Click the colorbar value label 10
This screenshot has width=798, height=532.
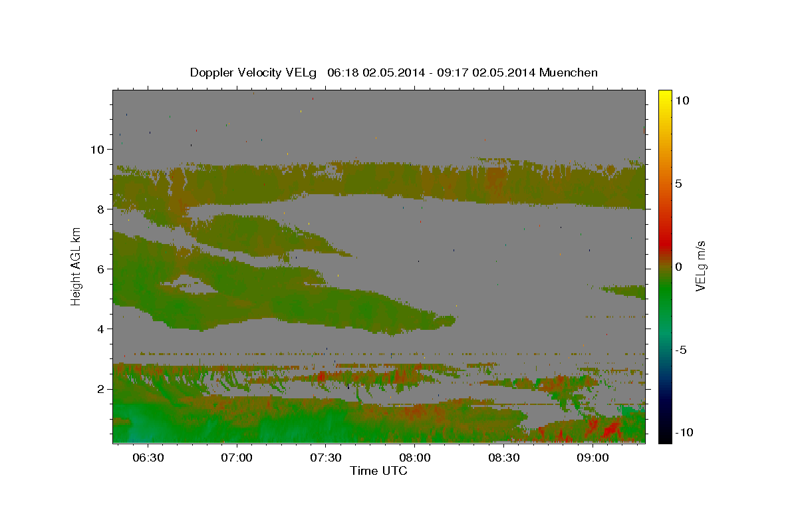683,100
